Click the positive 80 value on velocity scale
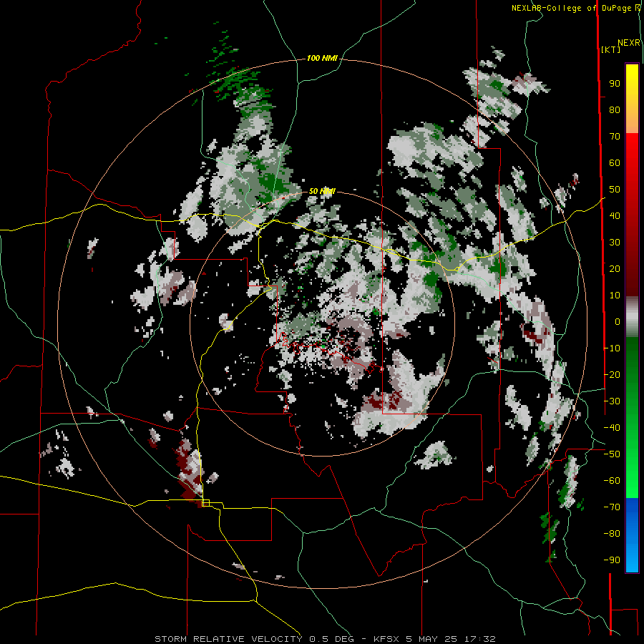This screenshot has width=644, height=644. tap(615, 109)
